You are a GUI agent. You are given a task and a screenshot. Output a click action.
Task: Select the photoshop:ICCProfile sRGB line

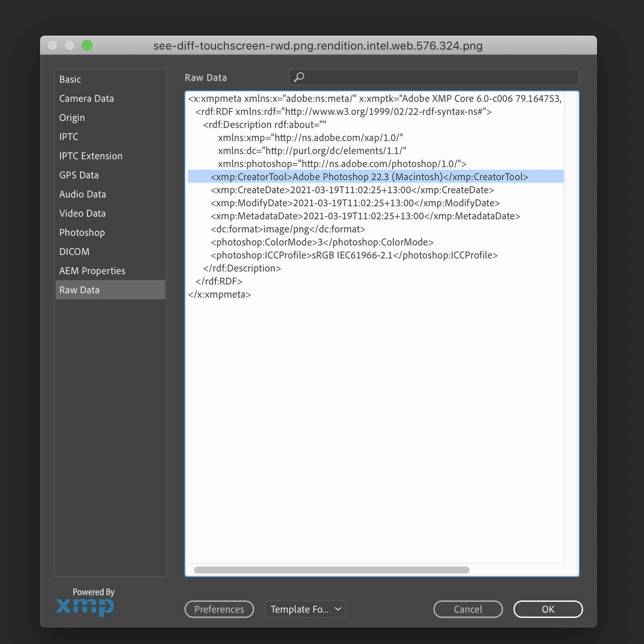pos(354,255)
